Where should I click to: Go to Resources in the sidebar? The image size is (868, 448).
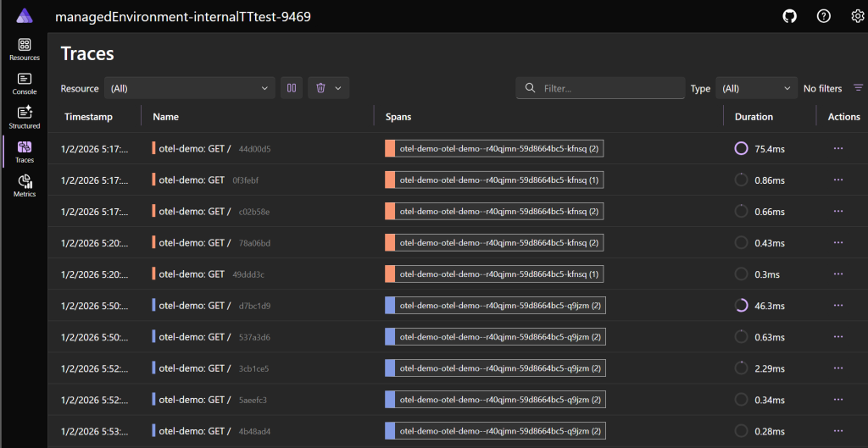click(24, 50)
